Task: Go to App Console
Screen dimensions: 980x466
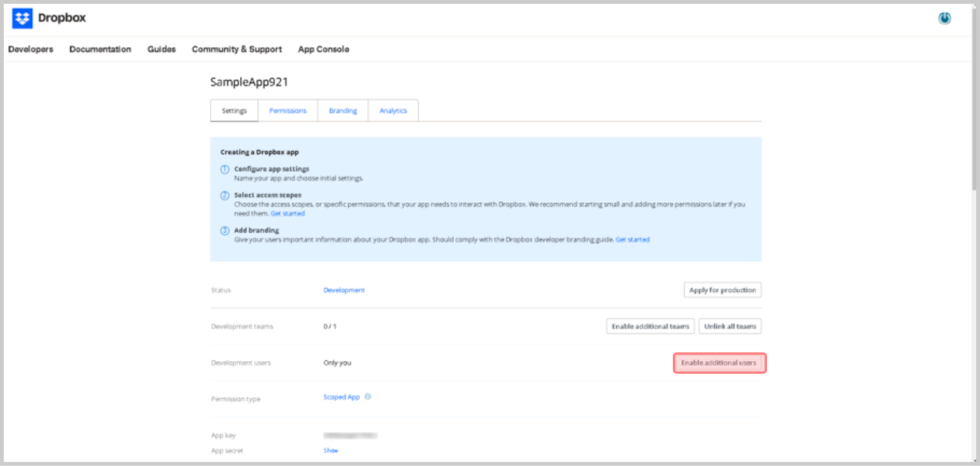Action: coord(324,49)
